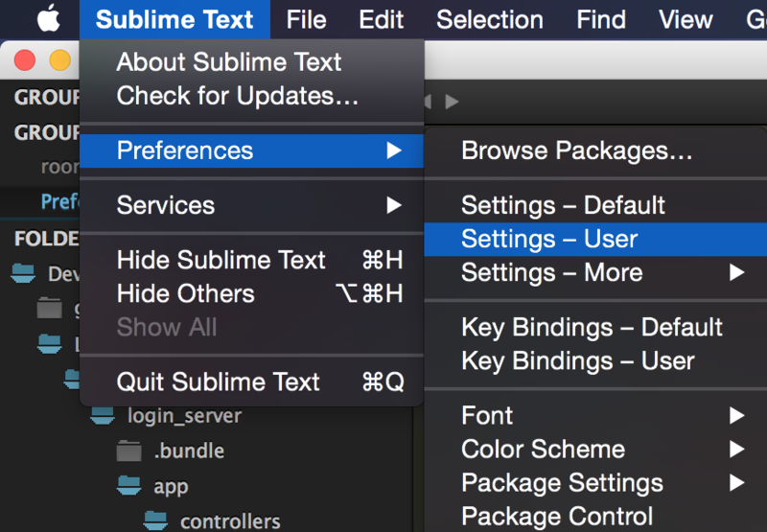The image size is (767, 532).
Task: Choose Check for Updates…
Action: tap(237, 96)
